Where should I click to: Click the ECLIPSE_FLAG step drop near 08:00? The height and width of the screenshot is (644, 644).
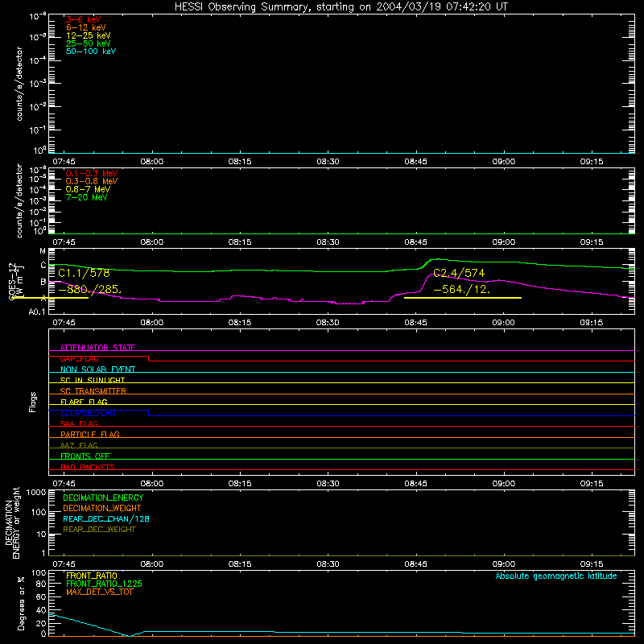(149, 413)
